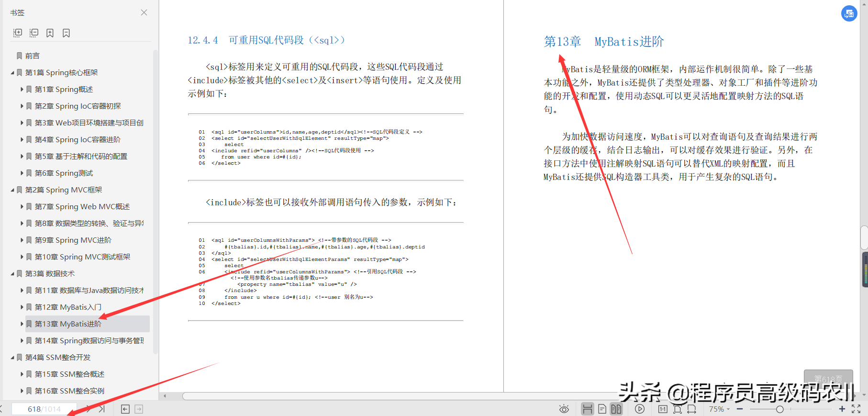Expand 第12章 MyBatis入门 bookmark
This screenshot has height=416, width=868.
point(22,307)
